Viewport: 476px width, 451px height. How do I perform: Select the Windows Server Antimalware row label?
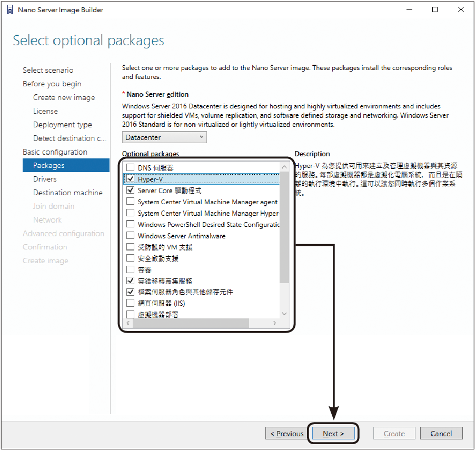182,236
